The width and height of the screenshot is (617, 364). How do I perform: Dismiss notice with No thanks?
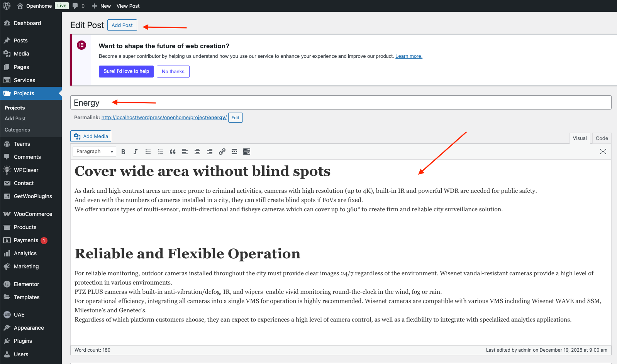pos(173,72)
